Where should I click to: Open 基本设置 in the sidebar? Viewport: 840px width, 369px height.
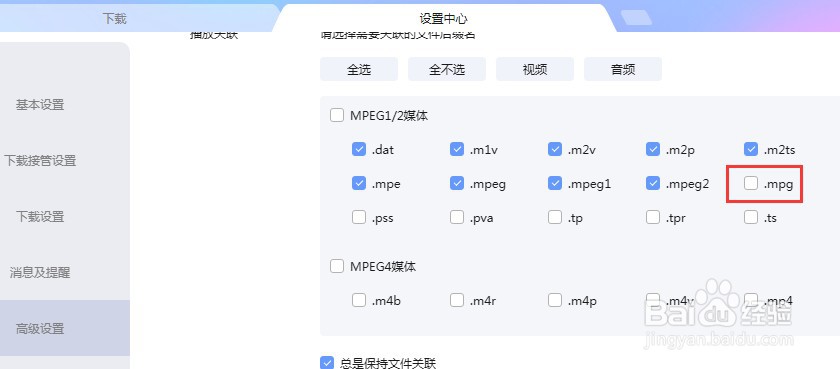(x=40, y=105)
